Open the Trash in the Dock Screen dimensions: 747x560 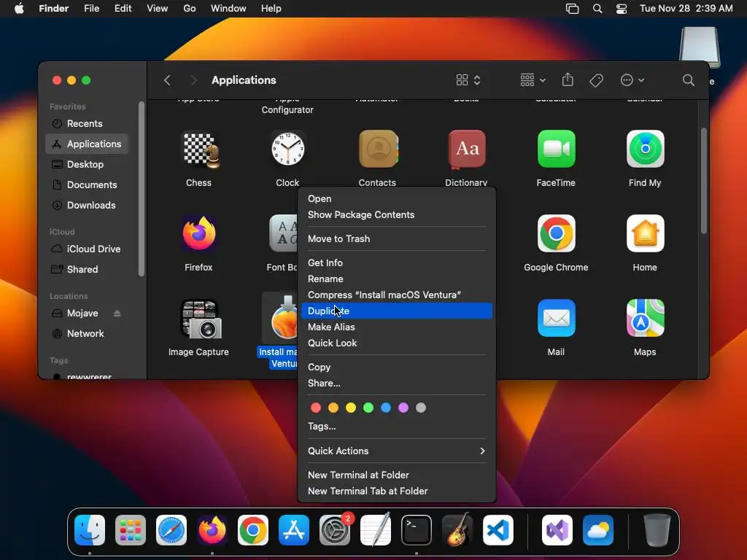(x=657, y=530)
